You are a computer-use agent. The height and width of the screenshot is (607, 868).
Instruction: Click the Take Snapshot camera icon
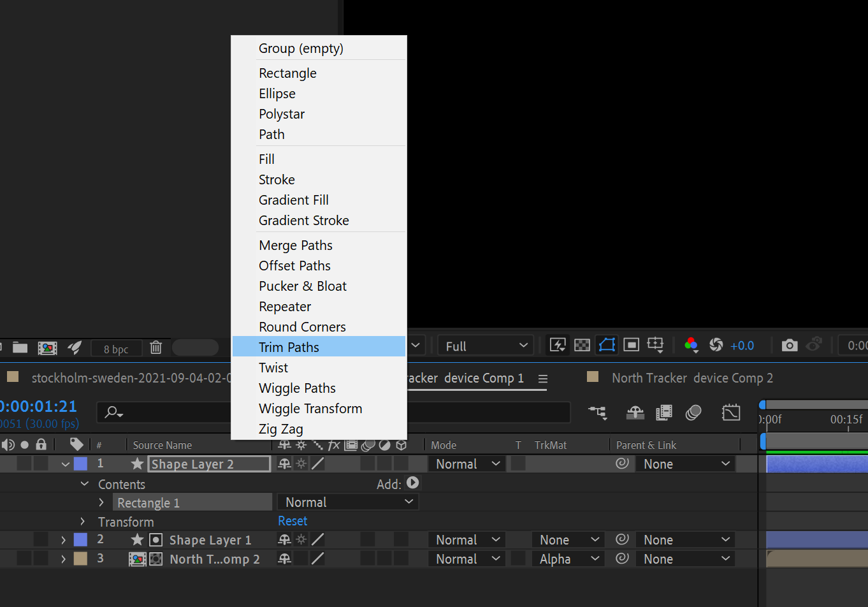click(x=790, y=346)
